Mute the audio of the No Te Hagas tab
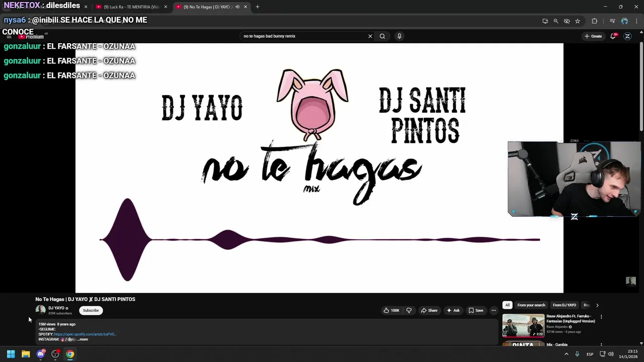The height and width of the screenshot is (362, 644). 237,7
